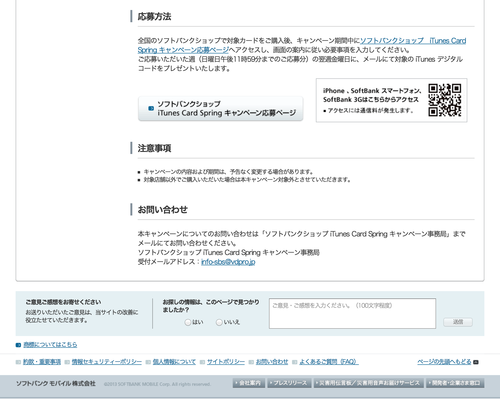Click the square icon before サイトポリシー
This screenshot has width=500, height=399.
(x=202, y=362)
